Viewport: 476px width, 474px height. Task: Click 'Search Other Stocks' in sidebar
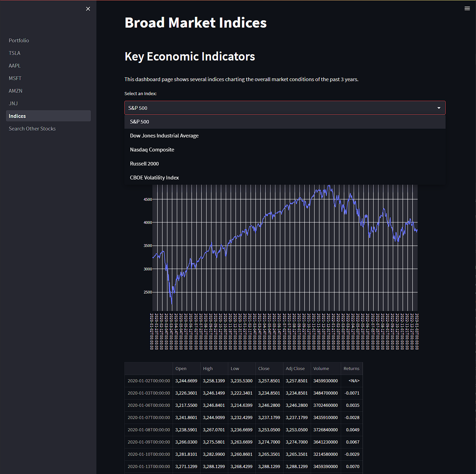32,128
